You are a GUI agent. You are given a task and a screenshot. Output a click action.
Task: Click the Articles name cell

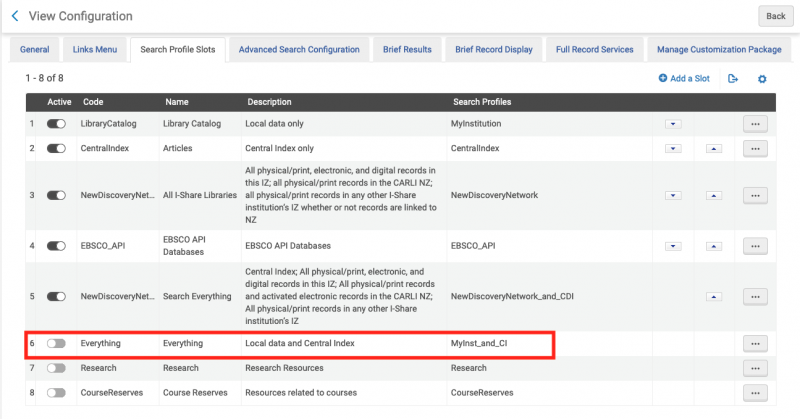pos(178,148)
